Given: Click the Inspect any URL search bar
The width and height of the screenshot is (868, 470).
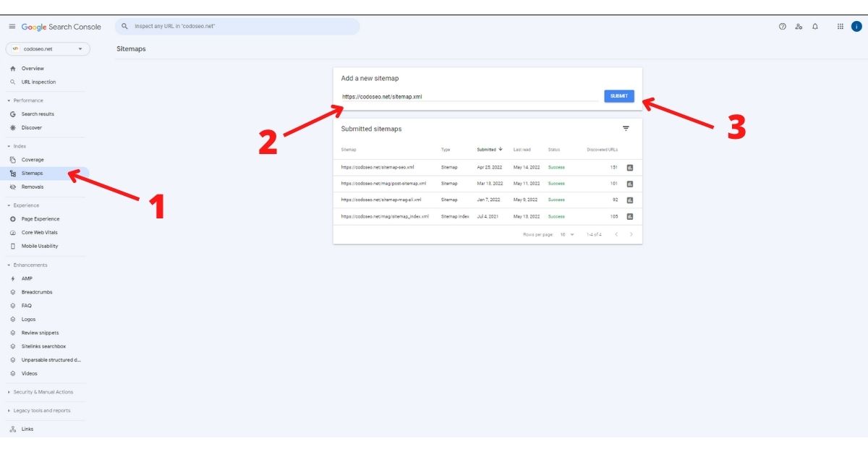Looking at the screenshot, I should click(x=237, y=27).
